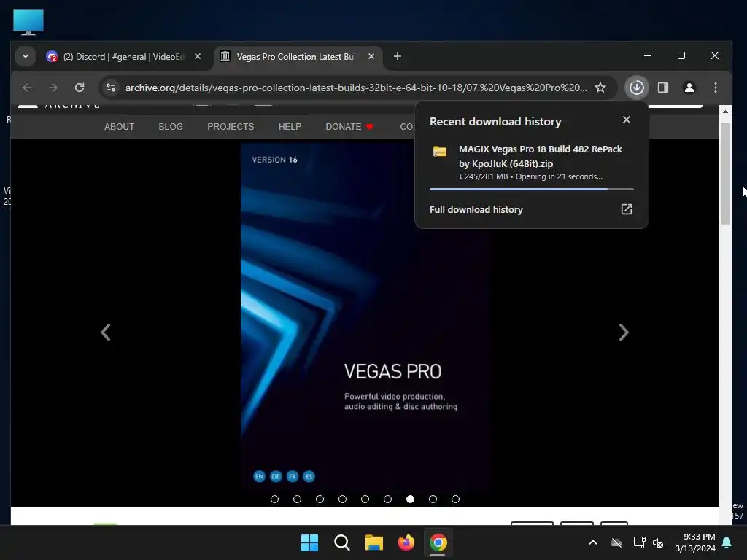Reload the archive.org page
The width and height of the screenshot is (747, 560).
(80, 87)
